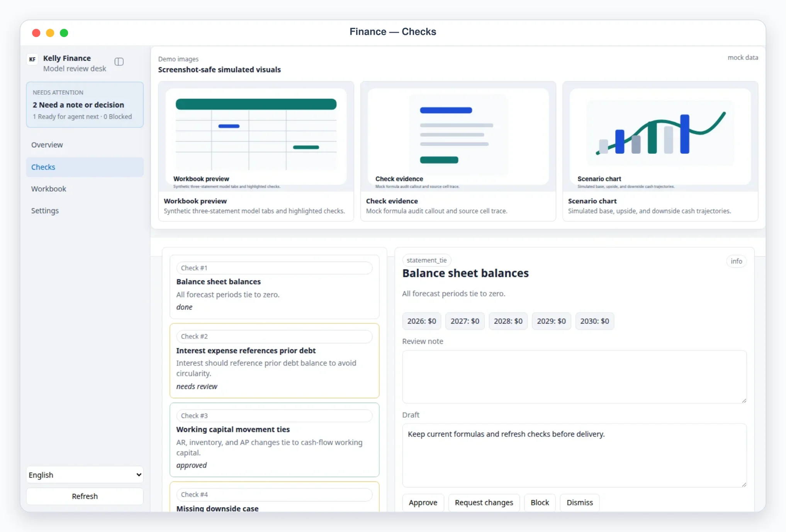Click the info badge
Screen dimensions: 786x532
pyautogui.click(x=736, y=261)
